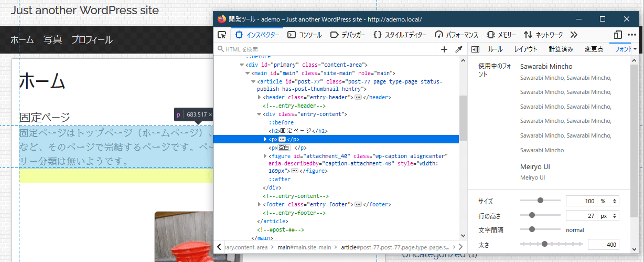
Task: Adjust the 行の高さ line height slider
Action: 540,215
